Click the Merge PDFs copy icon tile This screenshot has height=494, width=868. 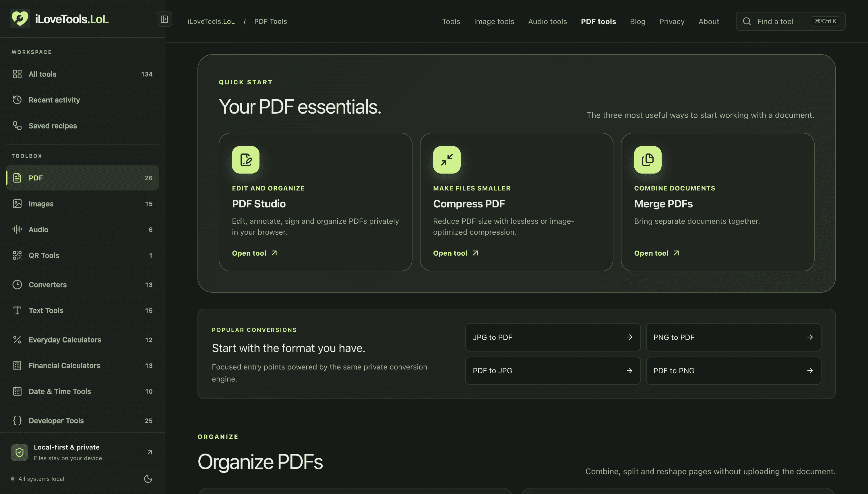(x=648, y=160)
